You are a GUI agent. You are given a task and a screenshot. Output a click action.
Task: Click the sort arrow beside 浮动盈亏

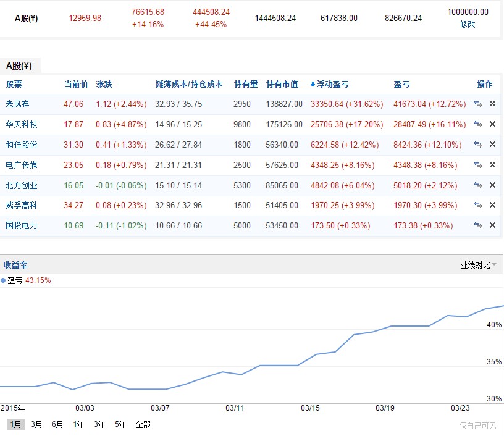(313, 85)
